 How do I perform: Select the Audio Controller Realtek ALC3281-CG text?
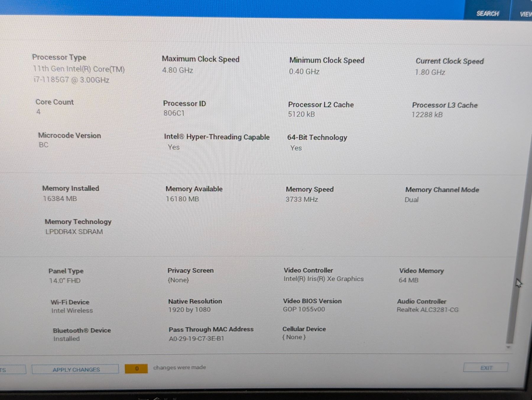pyautogui.click(x=427, y=310)
